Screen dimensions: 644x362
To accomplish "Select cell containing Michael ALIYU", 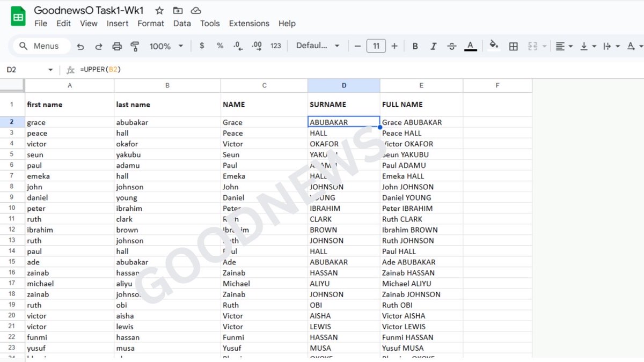I will (421, 283).
